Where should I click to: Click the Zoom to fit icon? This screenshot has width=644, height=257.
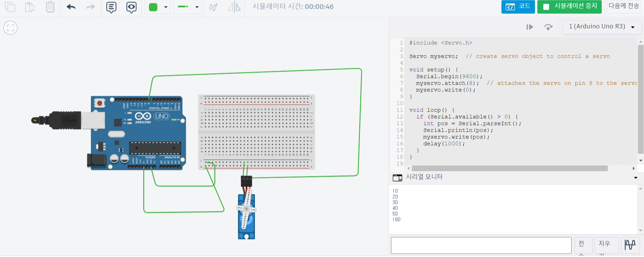pos(10,28)
